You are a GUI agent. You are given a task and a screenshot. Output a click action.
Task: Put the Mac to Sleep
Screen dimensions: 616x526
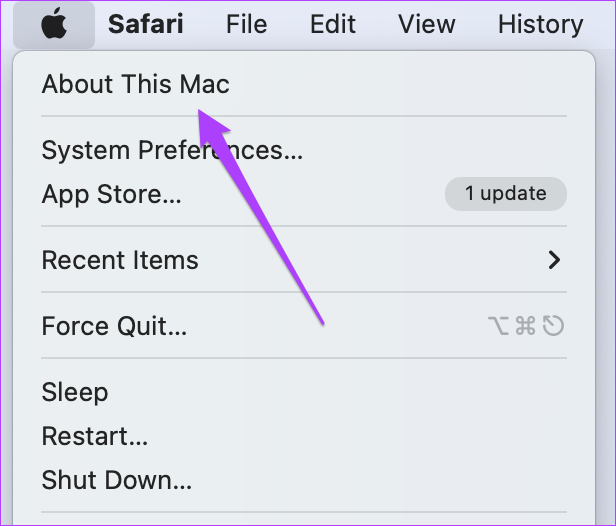coord(75,392)
